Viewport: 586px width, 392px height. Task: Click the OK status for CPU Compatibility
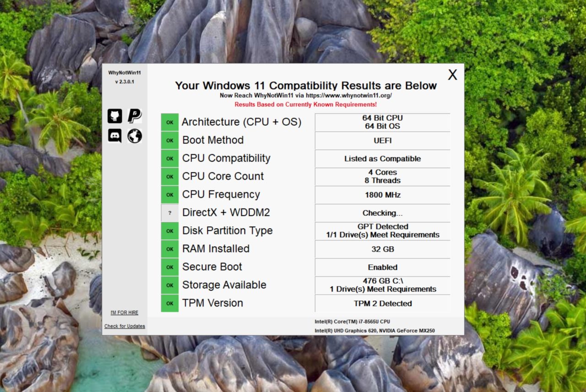click(170, 158)
